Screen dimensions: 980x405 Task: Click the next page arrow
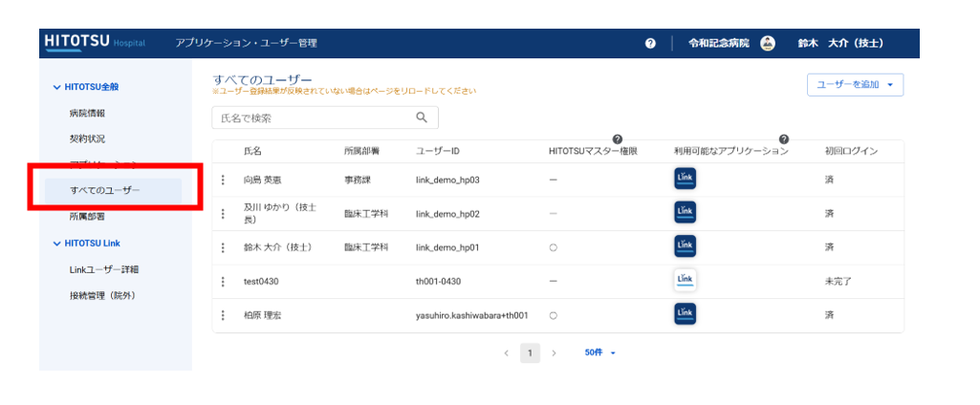coord(554,352)
